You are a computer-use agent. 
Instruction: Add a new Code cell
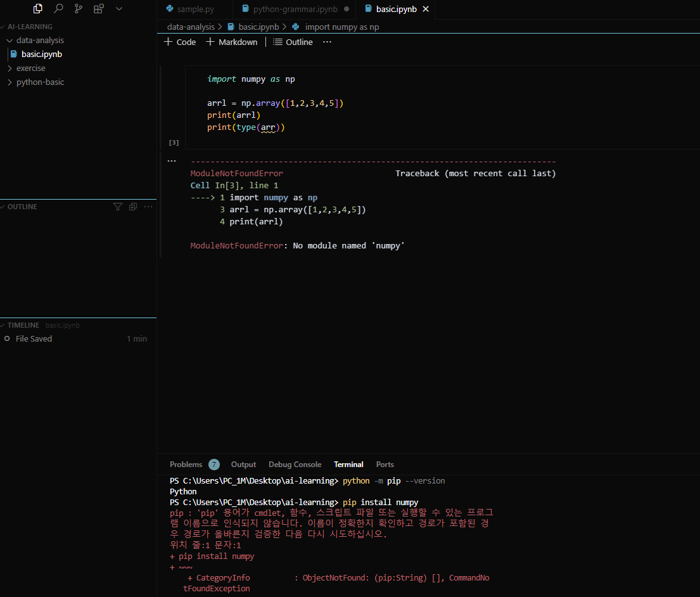click(181, 42)
